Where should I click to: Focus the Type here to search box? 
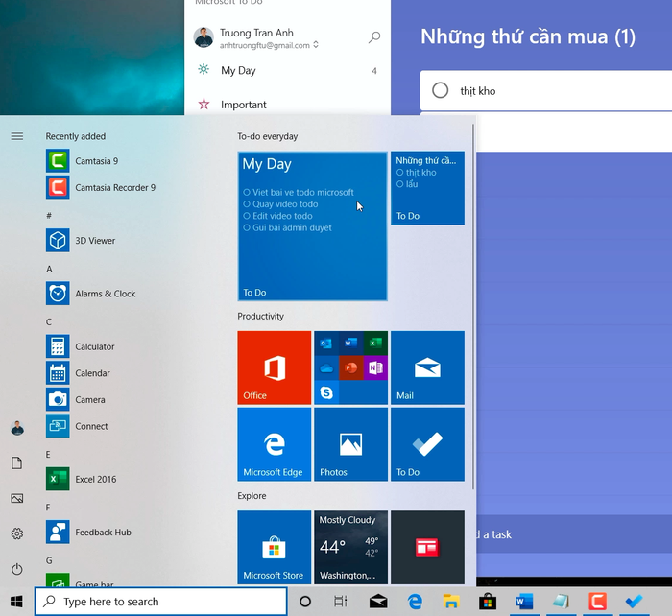click(160, 602)
